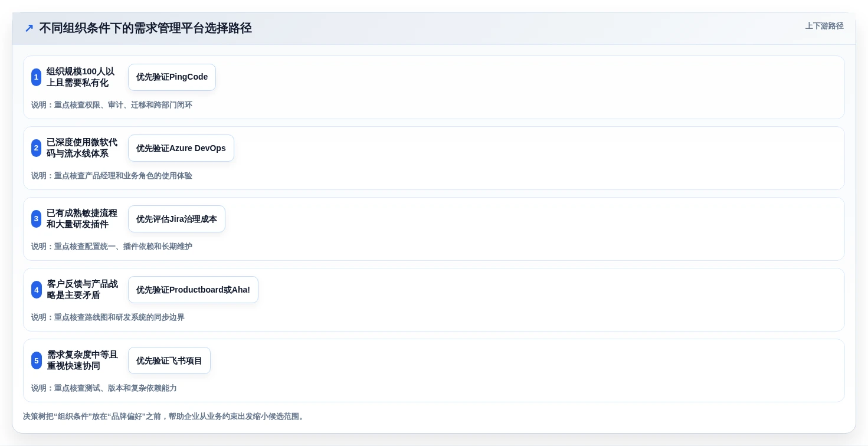Select the 优先验证Azure DevOps button

point(181,148)
